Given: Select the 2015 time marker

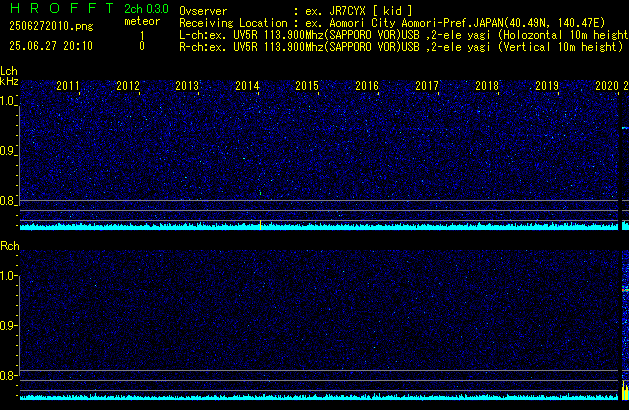Looking at the screenshot, I should [307, 86].
